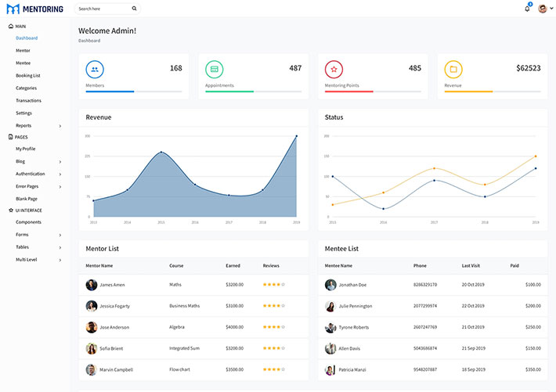The width and height of the screenshot is (556, 392).
Task: Open Booking List in the sidebar
Action: coord(27,75)
